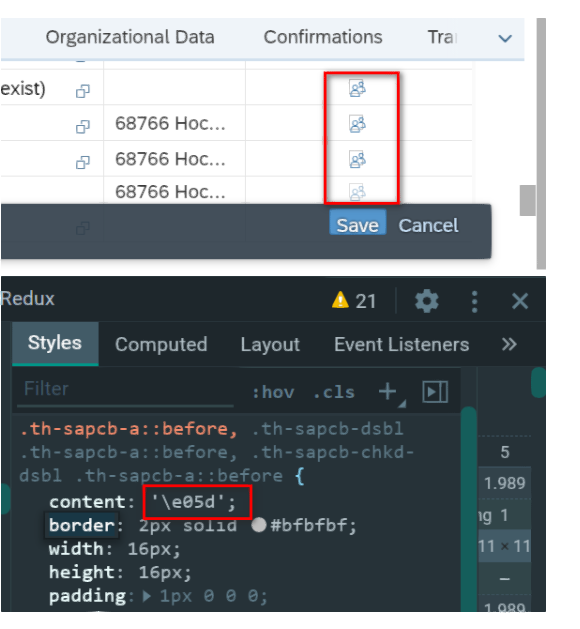
Task: Toggle element state with :hov
Action: pos(273,392)
